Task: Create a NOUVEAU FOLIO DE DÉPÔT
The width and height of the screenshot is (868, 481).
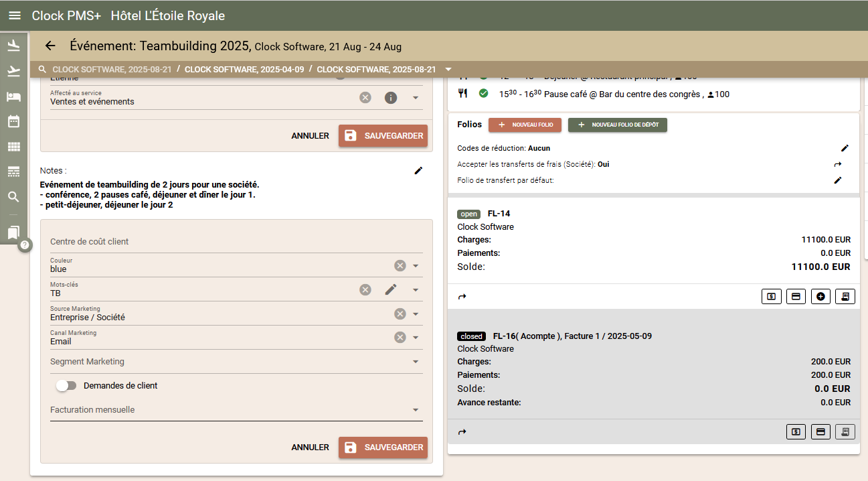Action: coord(618,125)
